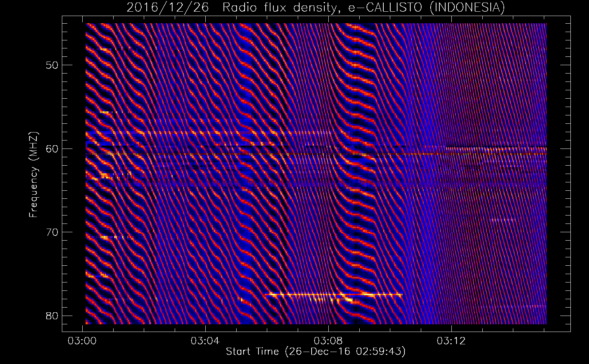Click the 03:00 time tick label
589x364 pixels.
coord(83,341)
